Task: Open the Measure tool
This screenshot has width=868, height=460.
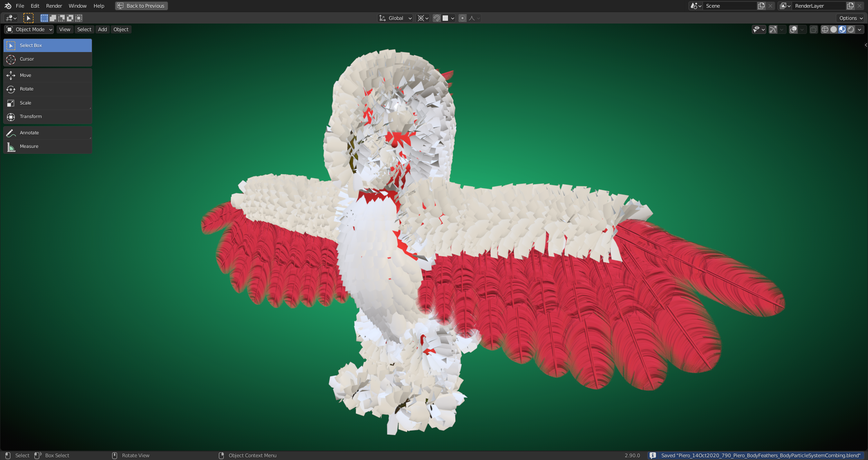Action: coord(47,146)
